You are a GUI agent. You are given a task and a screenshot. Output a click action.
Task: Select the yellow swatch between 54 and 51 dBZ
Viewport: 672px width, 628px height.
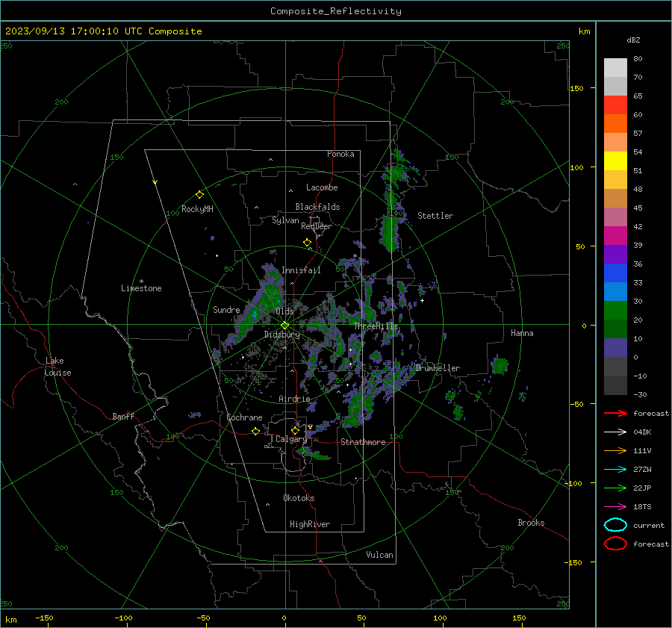(x=615, y=161)
